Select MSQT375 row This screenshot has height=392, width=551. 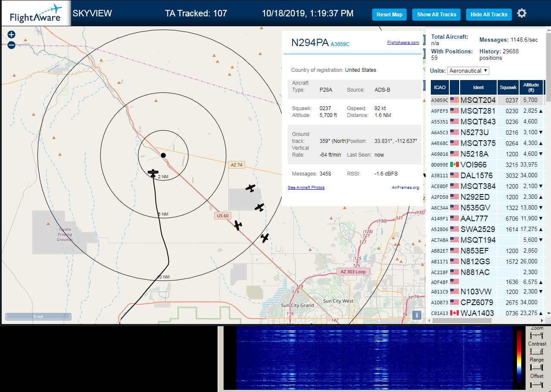click(488, 143)
